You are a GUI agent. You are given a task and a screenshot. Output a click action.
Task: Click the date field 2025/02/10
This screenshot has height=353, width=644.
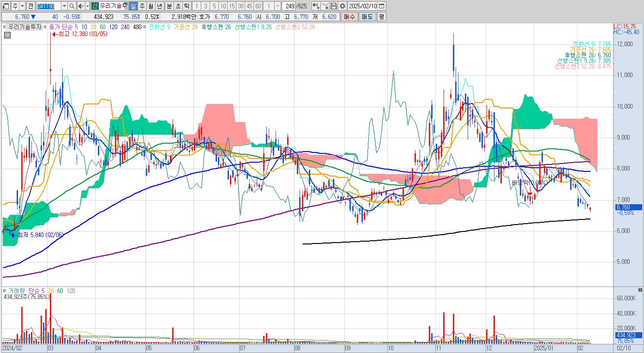[x=363, y=6]
